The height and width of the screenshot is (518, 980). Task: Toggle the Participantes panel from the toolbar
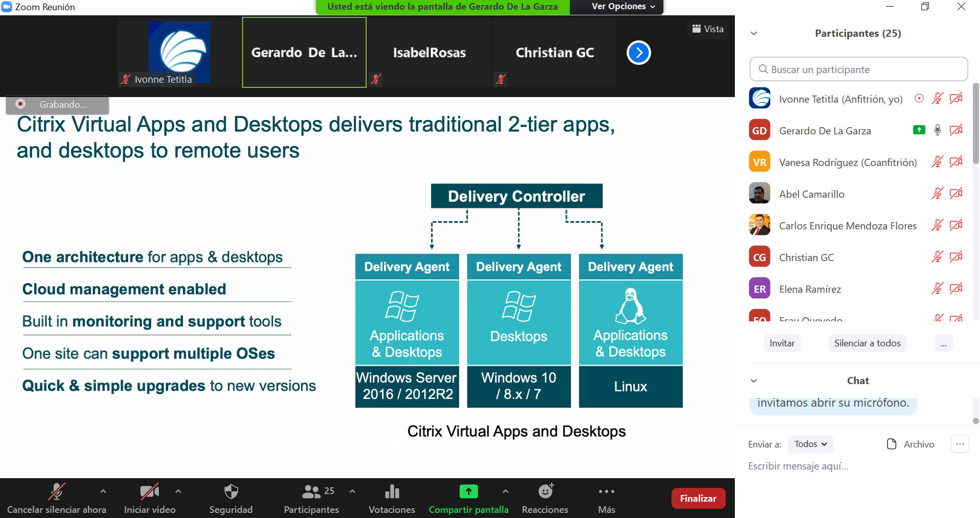click(x=311, y=499)
